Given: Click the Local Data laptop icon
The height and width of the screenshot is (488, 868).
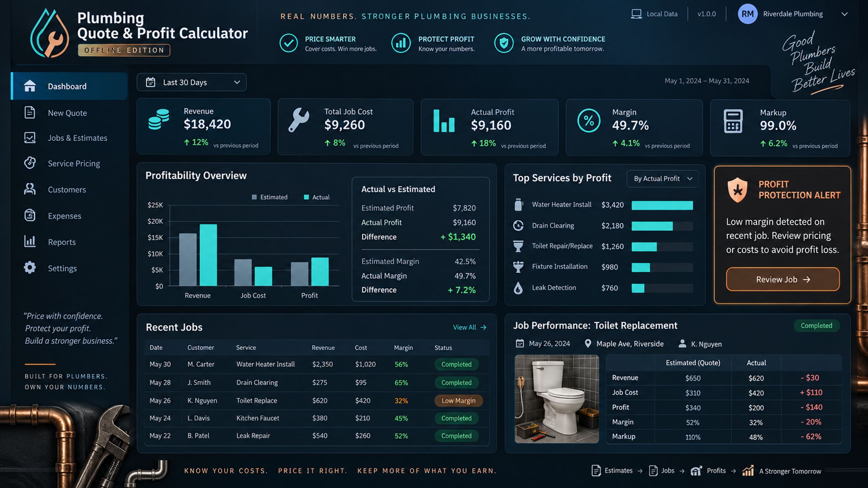Looking at the screenshot, I should click(x=636, y=14).
